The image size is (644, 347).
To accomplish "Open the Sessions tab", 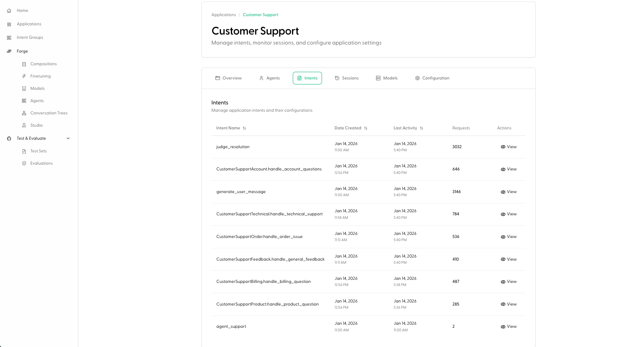I will [x=347, y=78].
